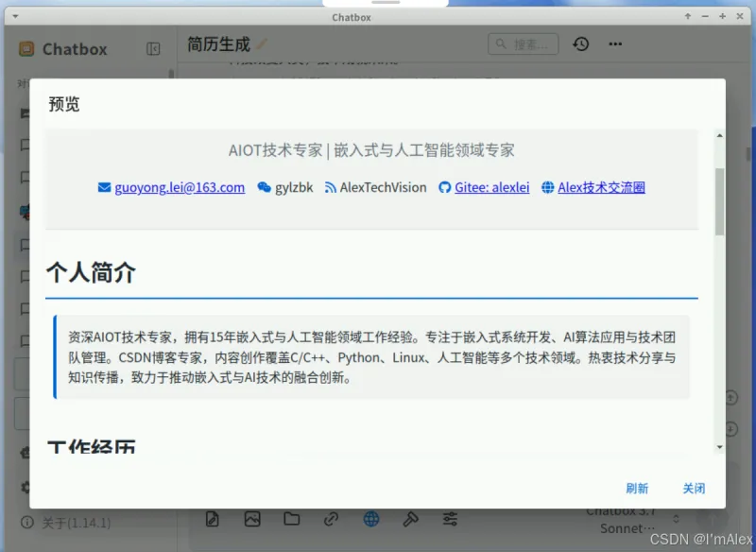The width and height of the screenshot is (756, 552).
Task: Toggle the web browsing globe icon
Action: 370,519
